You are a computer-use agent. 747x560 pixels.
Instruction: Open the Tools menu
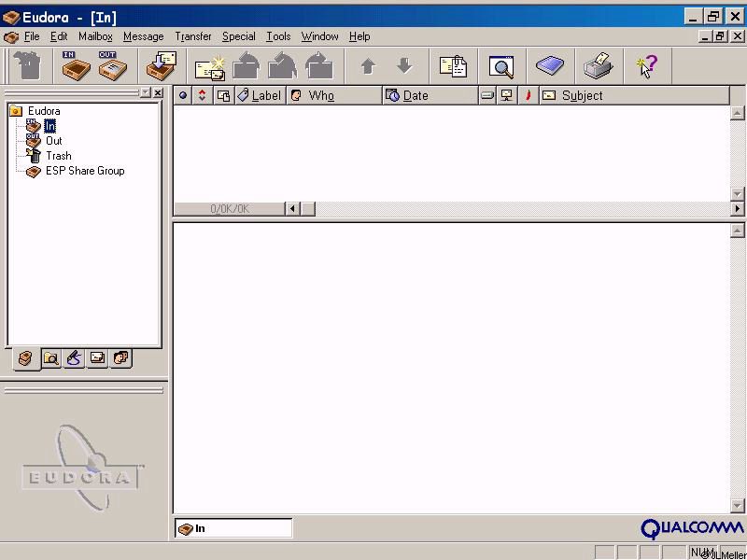pos(278,36)
